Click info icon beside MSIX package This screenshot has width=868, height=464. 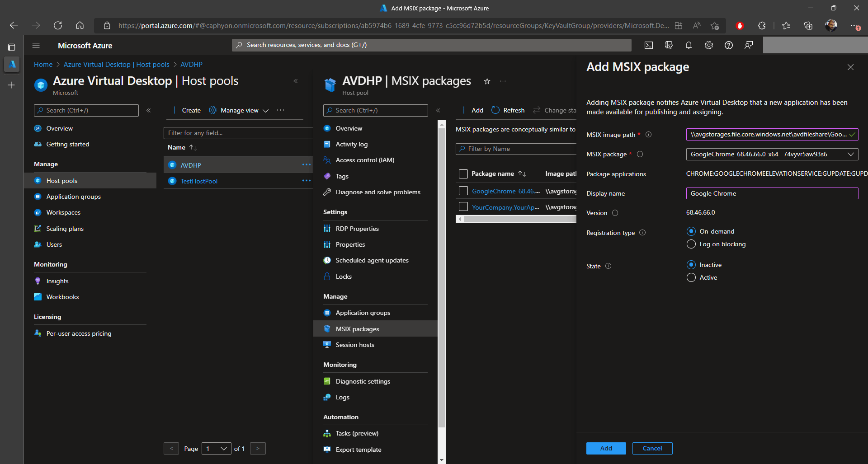click(640, 154)
